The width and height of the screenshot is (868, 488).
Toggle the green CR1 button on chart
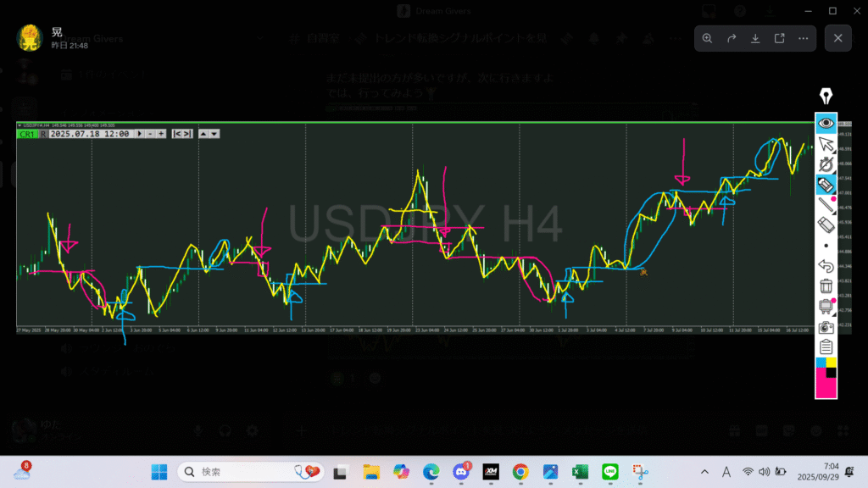coord(27,134)
